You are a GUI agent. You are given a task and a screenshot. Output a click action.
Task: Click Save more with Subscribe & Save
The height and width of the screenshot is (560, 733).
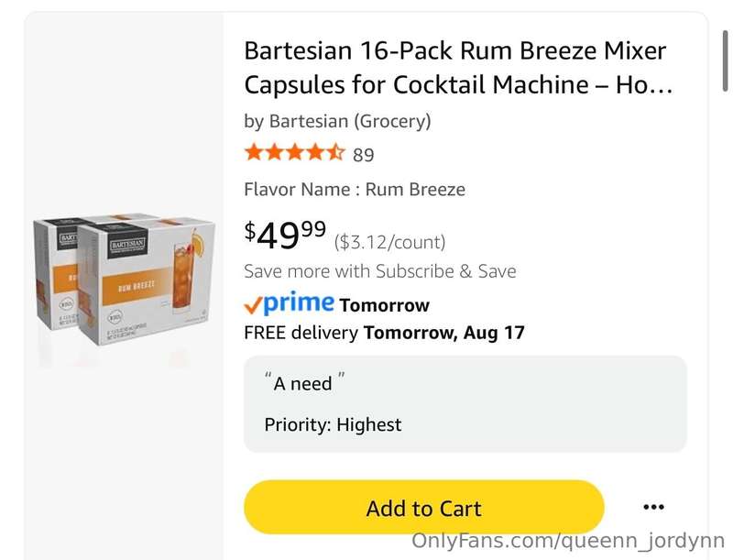pos(380,271)
